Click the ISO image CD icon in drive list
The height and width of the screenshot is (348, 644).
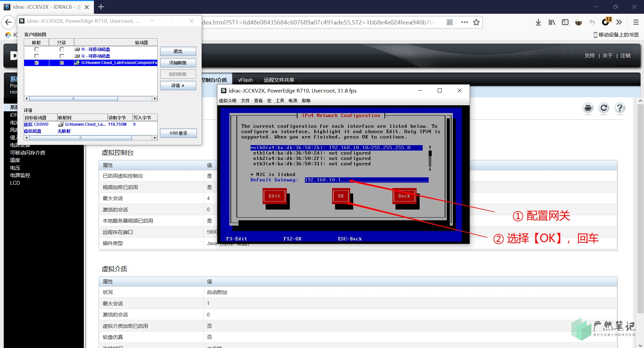(77, 63)
